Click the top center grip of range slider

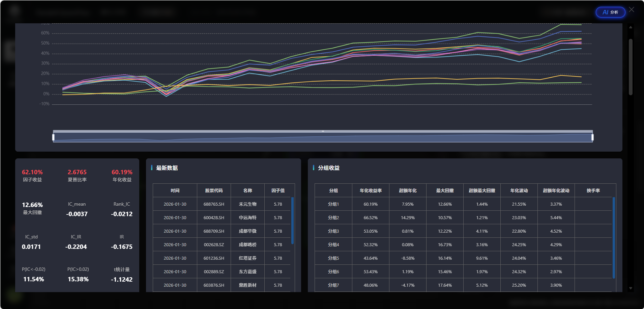[323, 131]
